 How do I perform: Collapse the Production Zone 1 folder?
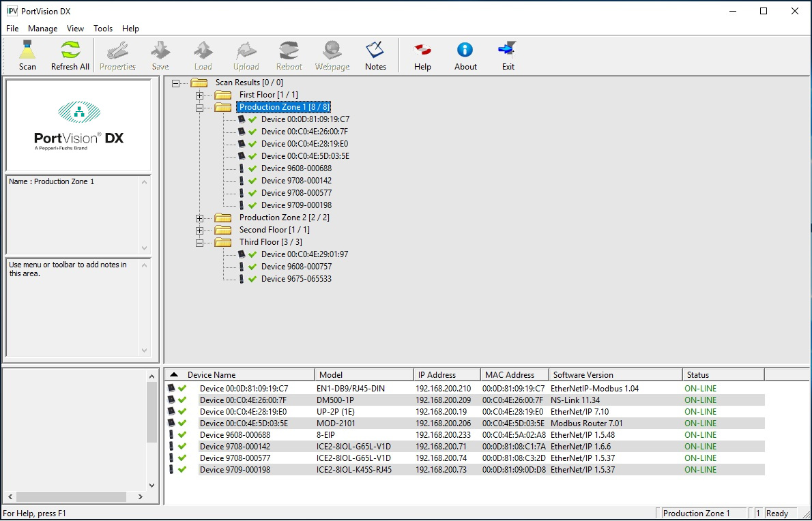coord(199,108)
